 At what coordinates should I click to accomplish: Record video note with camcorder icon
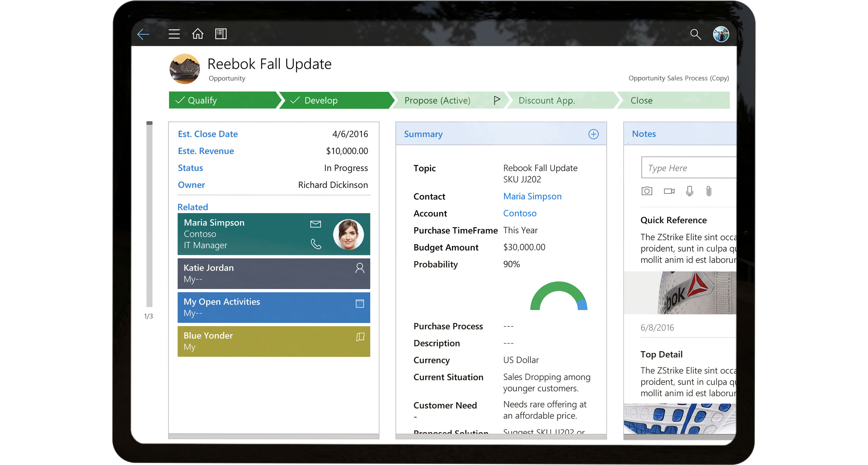click(x=669, y=191)
